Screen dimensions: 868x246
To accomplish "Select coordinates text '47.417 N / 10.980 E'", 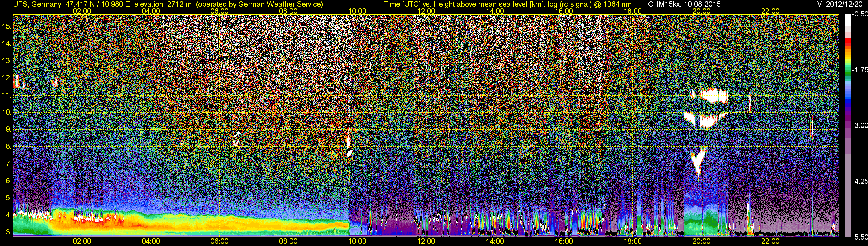I will coord(98,4).
